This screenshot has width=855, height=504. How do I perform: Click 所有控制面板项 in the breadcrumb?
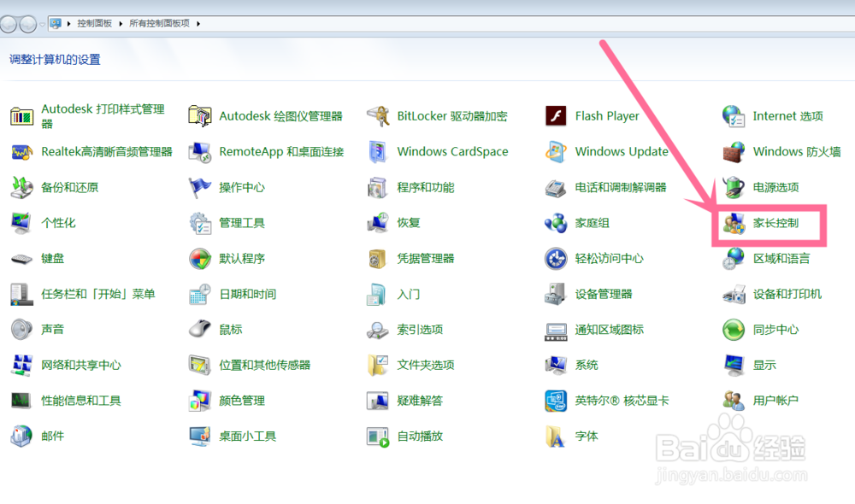159,23
